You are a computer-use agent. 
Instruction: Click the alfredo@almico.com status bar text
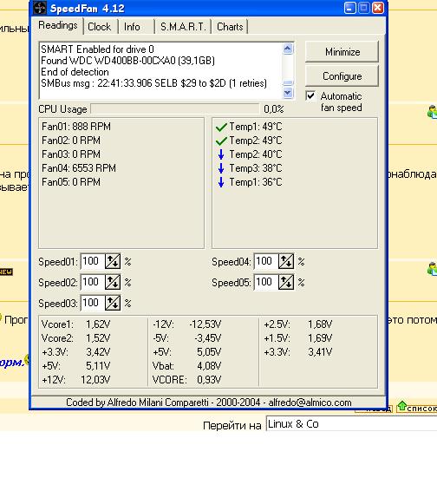(x=310, y=403)
